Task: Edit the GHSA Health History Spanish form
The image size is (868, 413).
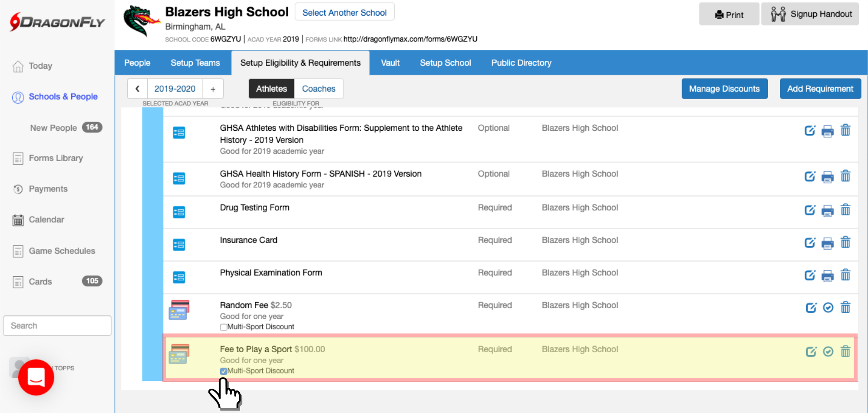Action: click(810, 176)
